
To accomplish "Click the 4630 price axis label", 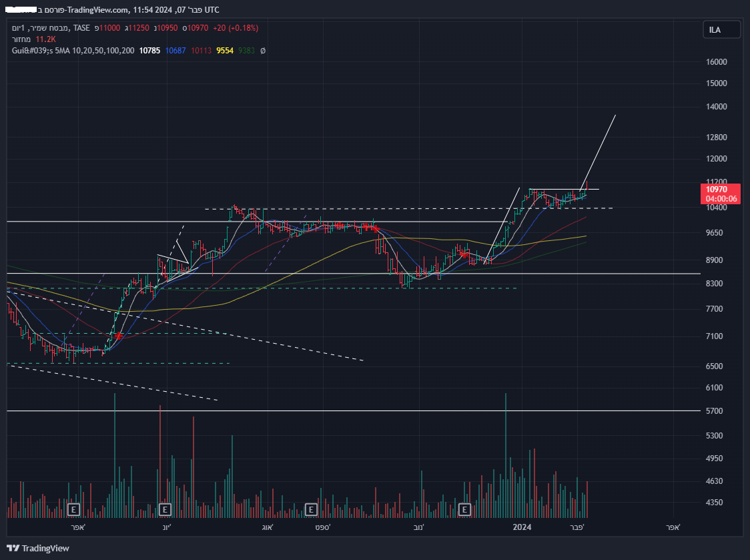I will 715,481.
